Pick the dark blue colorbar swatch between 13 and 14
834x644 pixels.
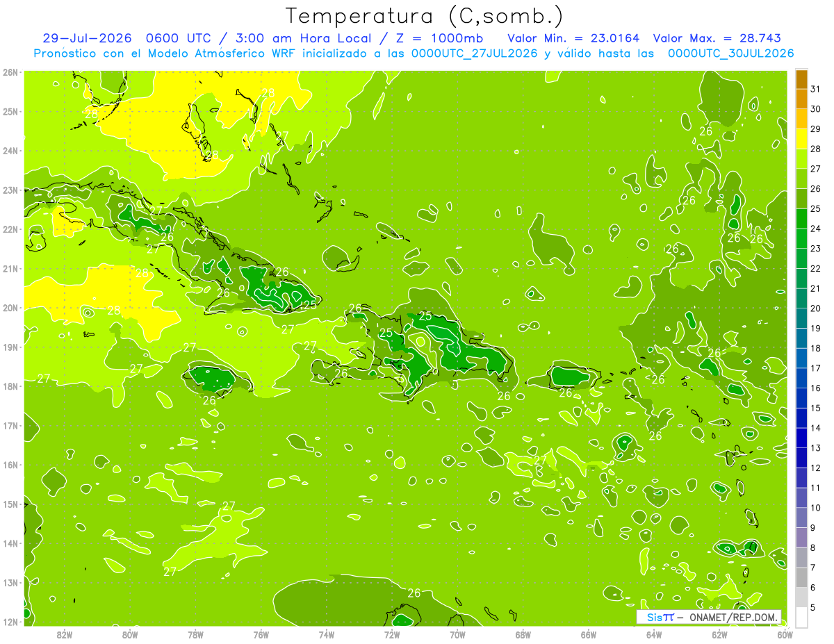click(x=801, y=438)
